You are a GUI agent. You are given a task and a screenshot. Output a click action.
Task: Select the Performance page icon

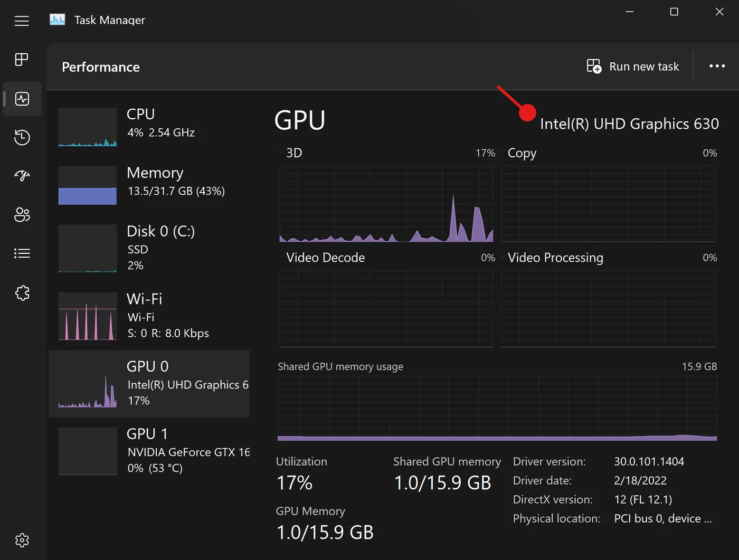tap(22, 99)
